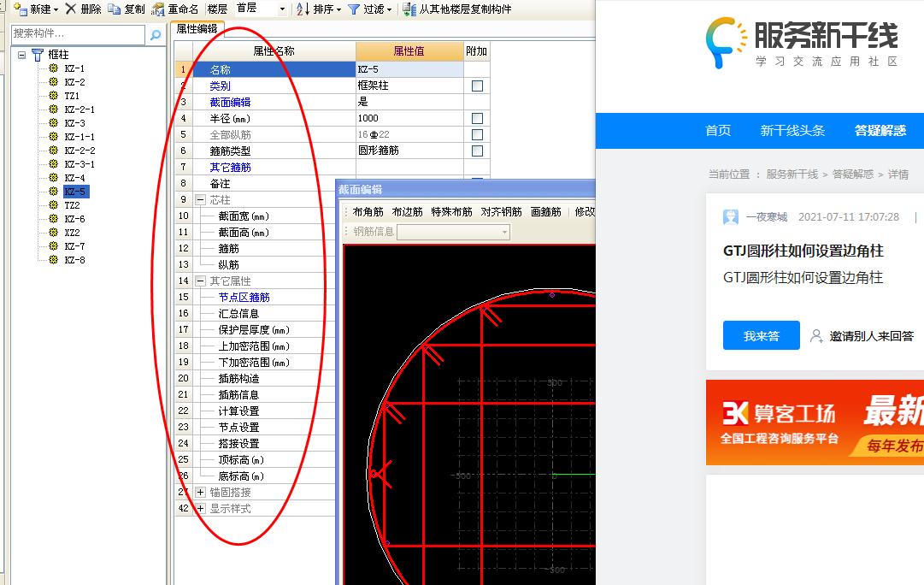Click the 排序 sort A-Z icon
The height and width of the screenshot is (585, 924).
tap(303, 9)
